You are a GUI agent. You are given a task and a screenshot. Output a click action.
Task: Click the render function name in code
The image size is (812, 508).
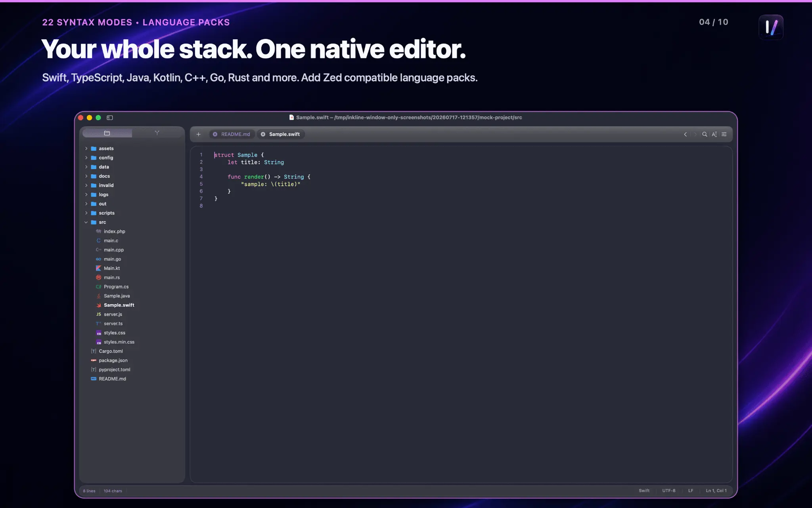click(x=254, y=177)
